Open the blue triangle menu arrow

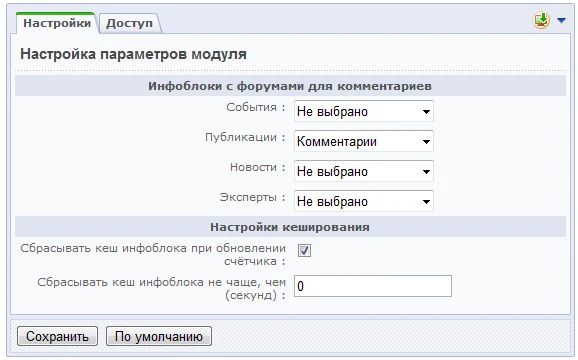(x=561, y=21)
